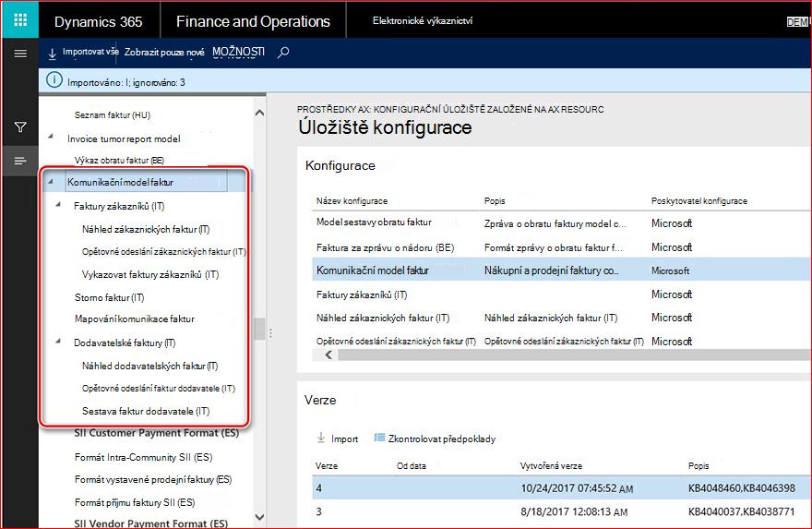Viewport: 812px width, 529px height.
Task: Click Od data column header
Action: point(412,466)
